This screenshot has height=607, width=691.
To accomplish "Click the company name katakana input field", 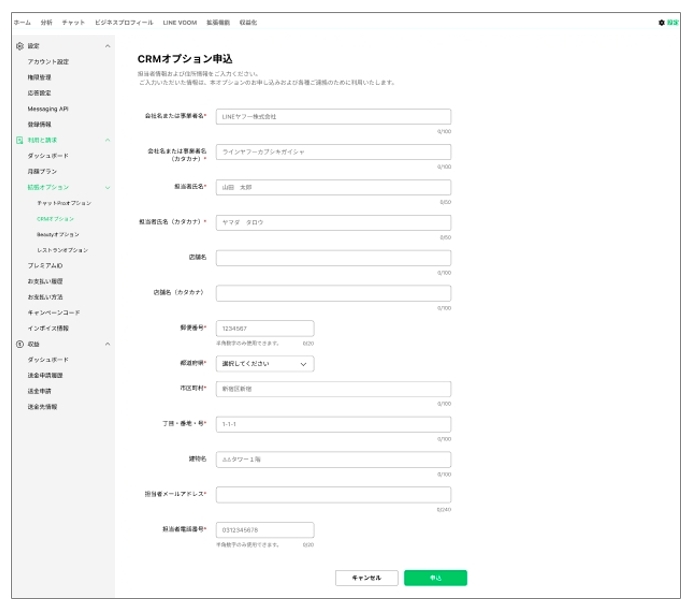I will 334,152.
